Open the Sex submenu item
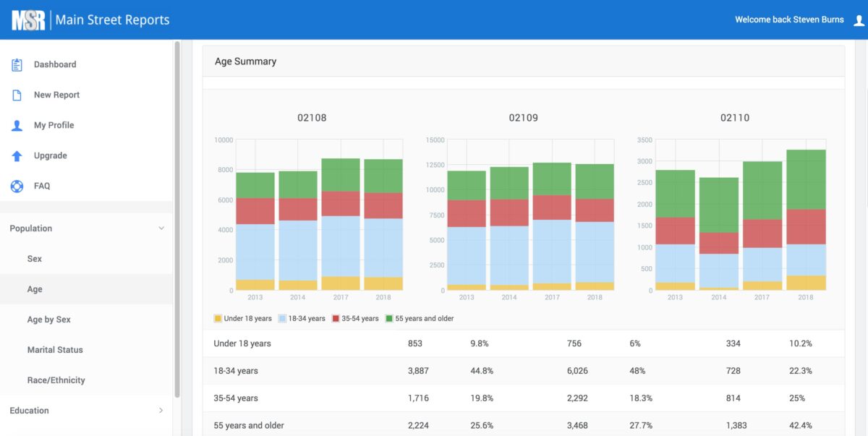This screenshot has width=868, height=436. pos(35,259)
